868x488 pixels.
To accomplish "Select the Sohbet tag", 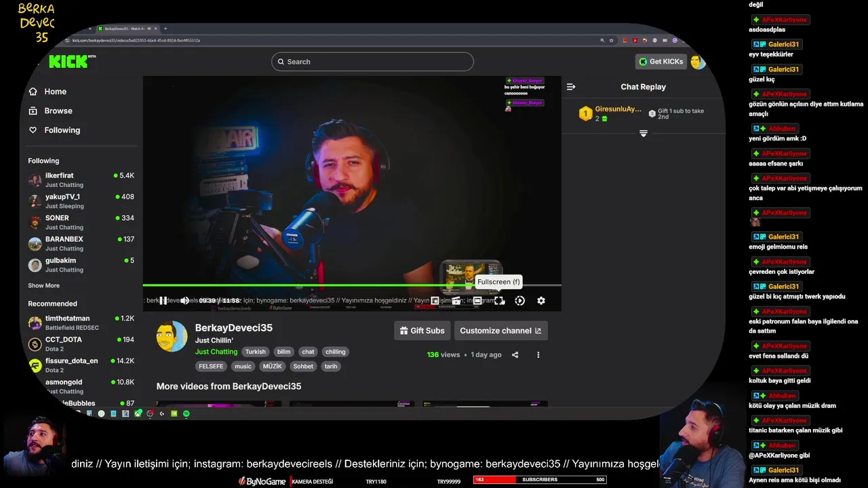I will [x=303, y=366].
